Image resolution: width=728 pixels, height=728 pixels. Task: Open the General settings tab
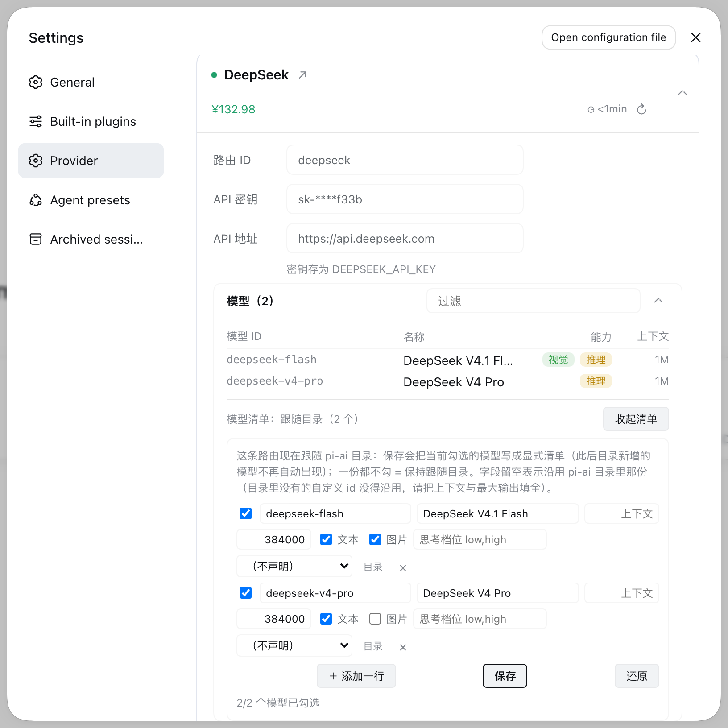(x=91, y=82)
